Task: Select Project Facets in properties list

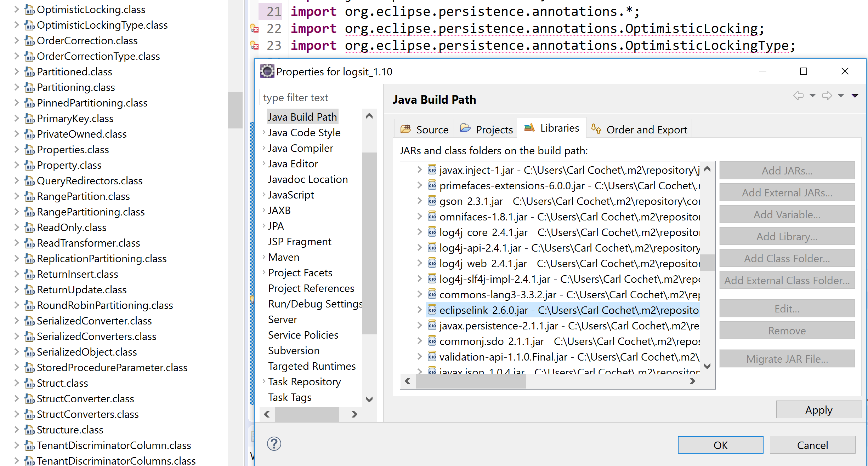Action: tap(300, 273)
